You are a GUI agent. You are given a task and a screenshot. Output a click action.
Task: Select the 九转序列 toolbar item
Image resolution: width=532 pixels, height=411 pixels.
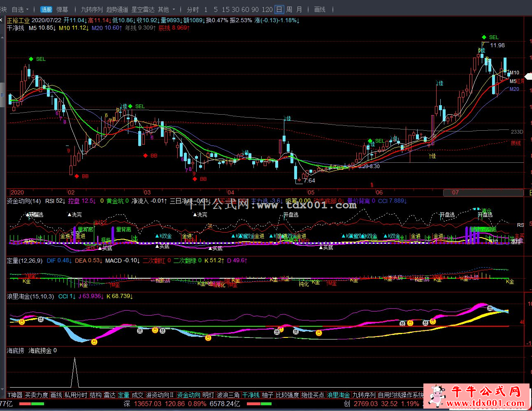tap(91, 9)
